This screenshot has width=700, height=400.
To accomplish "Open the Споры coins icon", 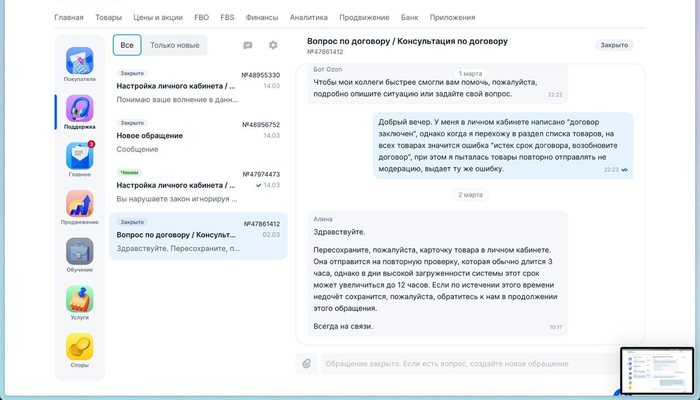I will tap(80, 347).
